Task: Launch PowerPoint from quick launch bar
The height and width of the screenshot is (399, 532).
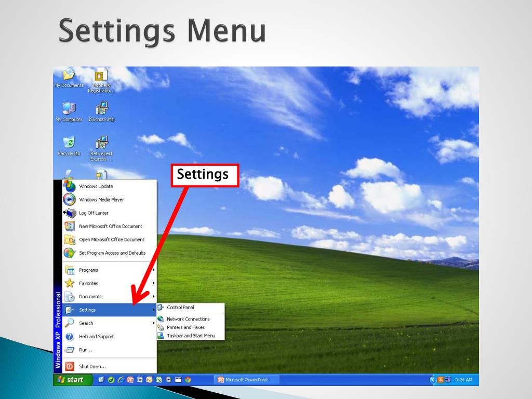Action: 130,380
